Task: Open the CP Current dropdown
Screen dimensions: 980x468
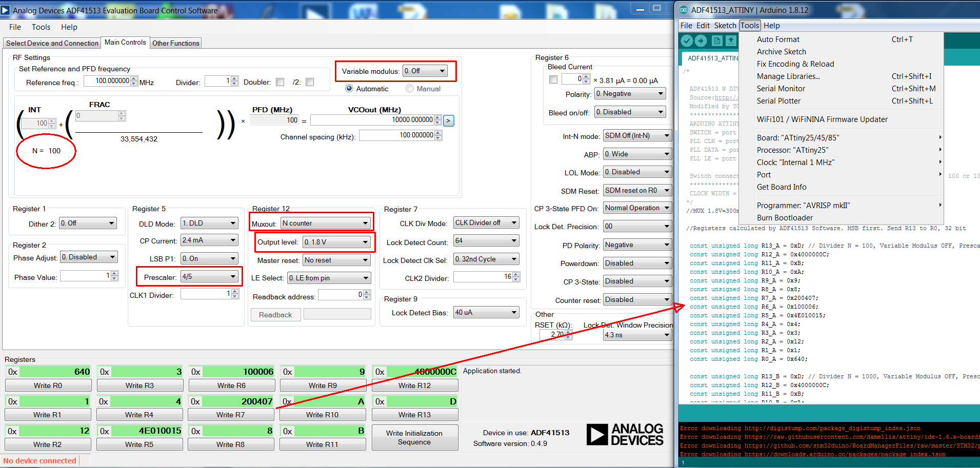Action: (210, 240)
